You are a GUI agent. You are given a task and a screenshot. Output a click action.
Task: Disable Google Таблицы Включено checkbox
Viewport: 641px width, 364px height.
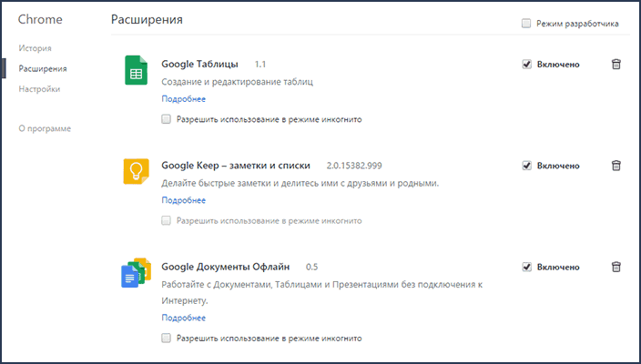526,65
